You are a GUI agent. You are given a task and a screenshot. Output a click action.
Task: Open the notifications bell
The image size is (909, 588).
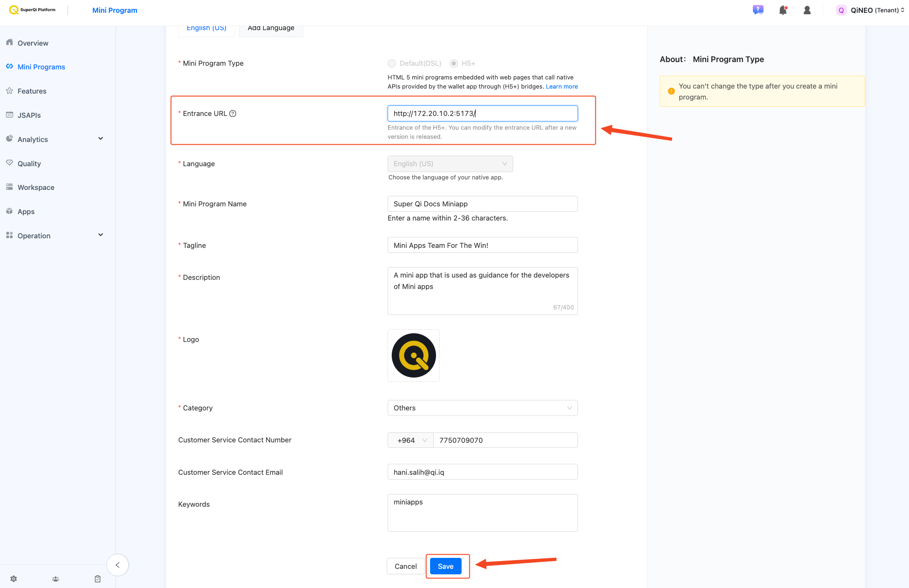point(783,10)
